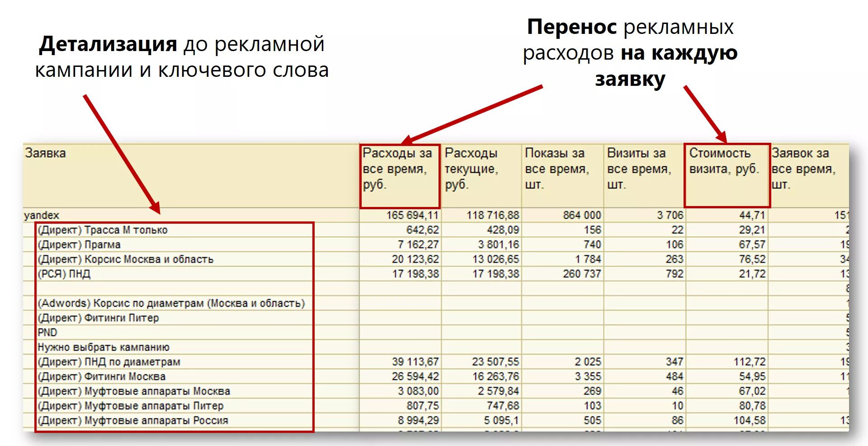
Task: Click current expenses cell "23 507,55"
Action: coord(481,362)
